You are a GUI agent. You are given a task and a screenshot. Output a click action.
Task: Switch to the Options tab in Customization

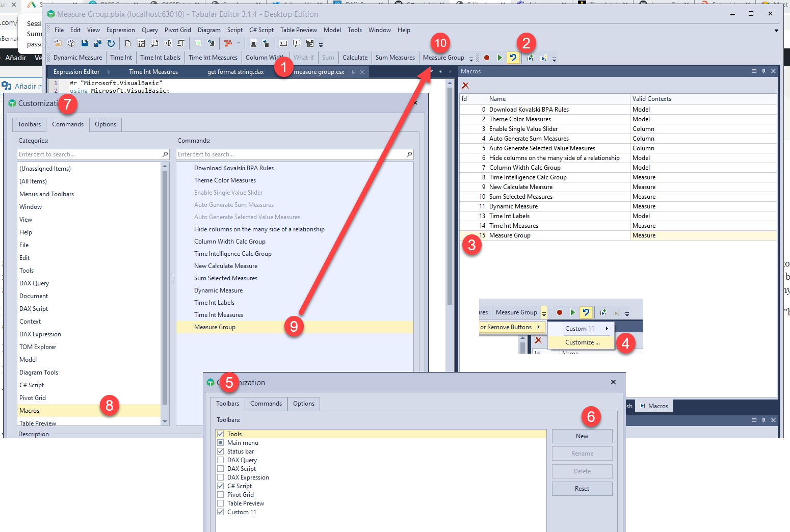[106, 124]
